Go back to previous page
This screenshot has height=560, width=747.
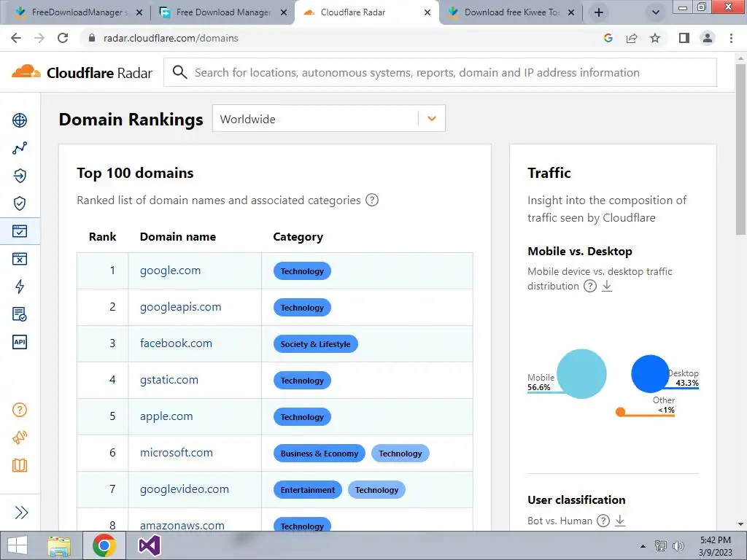(x=16, y=38)
